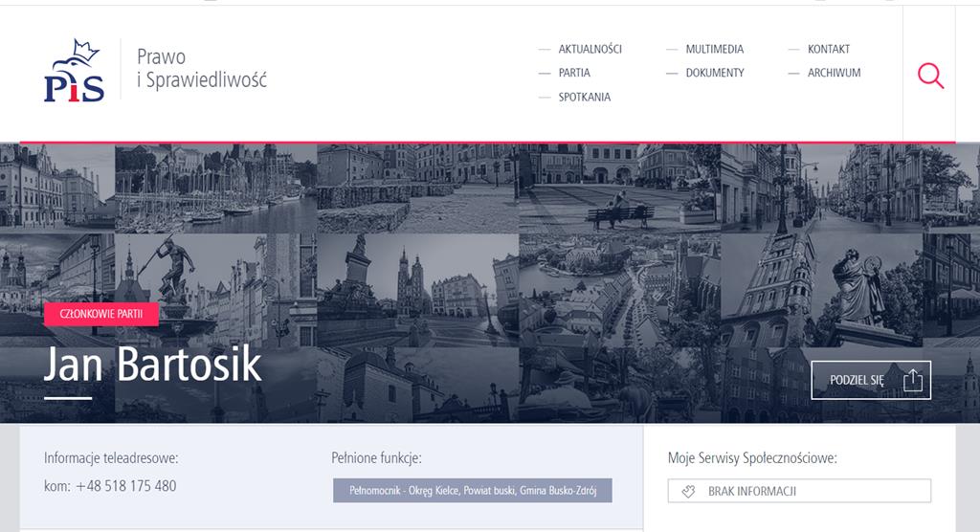The width and height of the screenshot is (980, 532).
Task: Click the Pełnomocnik Okręg Kielce function badge
Action: point(473,491)
